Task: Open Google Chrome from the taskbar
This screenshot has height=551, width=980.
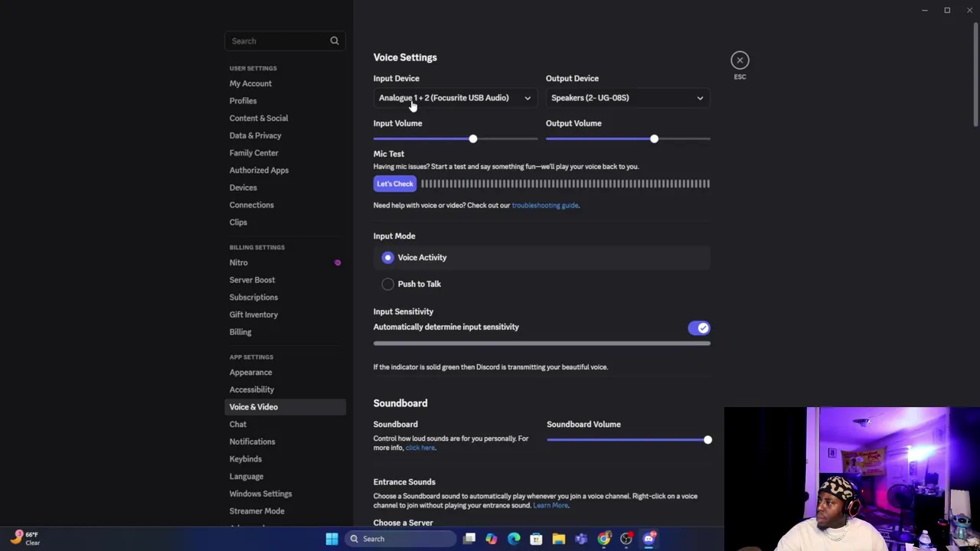Action: coord(604,539)
